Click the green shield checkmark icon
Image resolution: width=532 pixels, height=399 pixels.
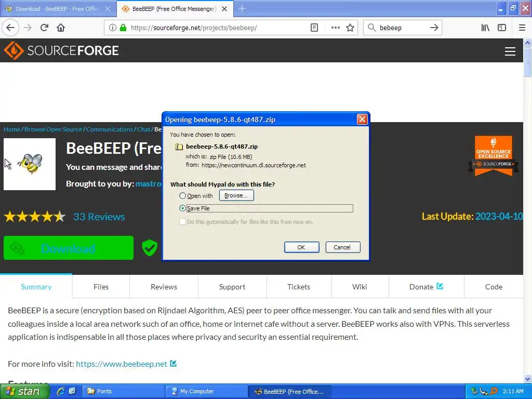click(x=149, y=248)
